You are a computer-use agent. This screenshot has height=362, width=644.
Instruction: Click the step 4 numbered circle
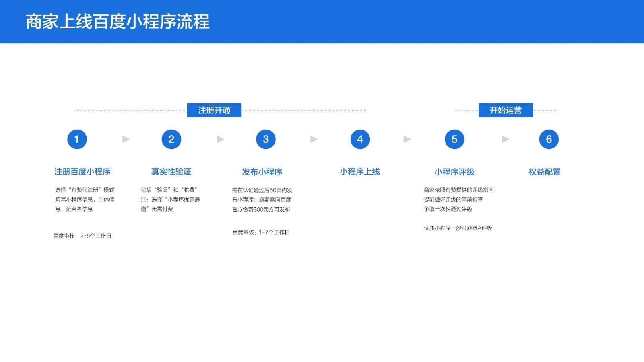(x=360, y=139)
